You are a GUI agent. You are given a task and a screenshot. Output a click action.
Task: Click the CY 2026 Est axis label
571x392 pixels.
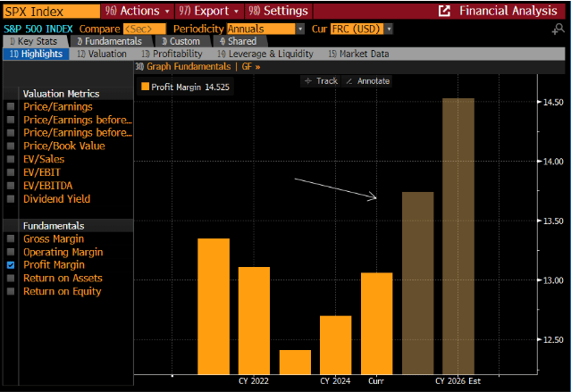pyautogui.click(x=458, y=381)
